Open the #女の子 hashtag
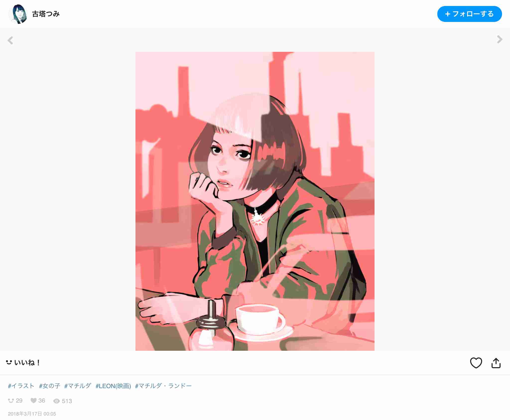510x420 pixels. [50, 386]
